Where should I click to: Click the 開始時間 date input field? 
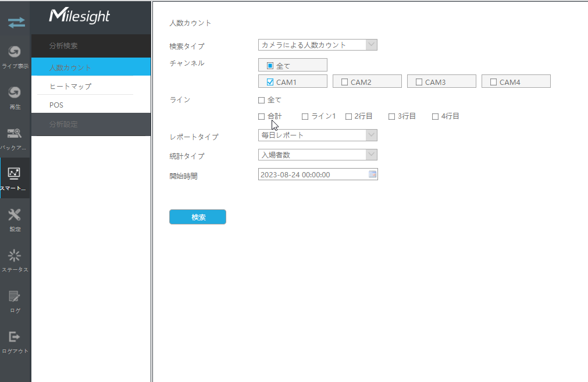click(x=312, y=174)
